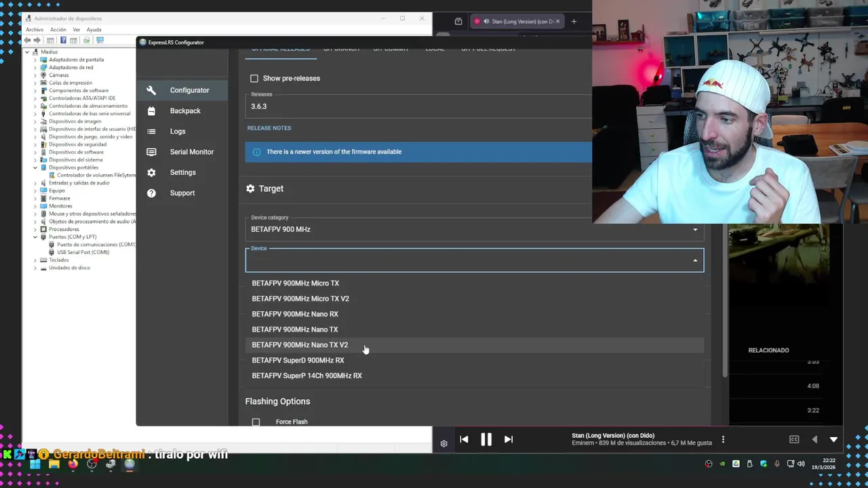Screen dimensions: 868x488
Task: Click scan for hardware monitor icon in Device Manager
Action: [x=100, y=40]
